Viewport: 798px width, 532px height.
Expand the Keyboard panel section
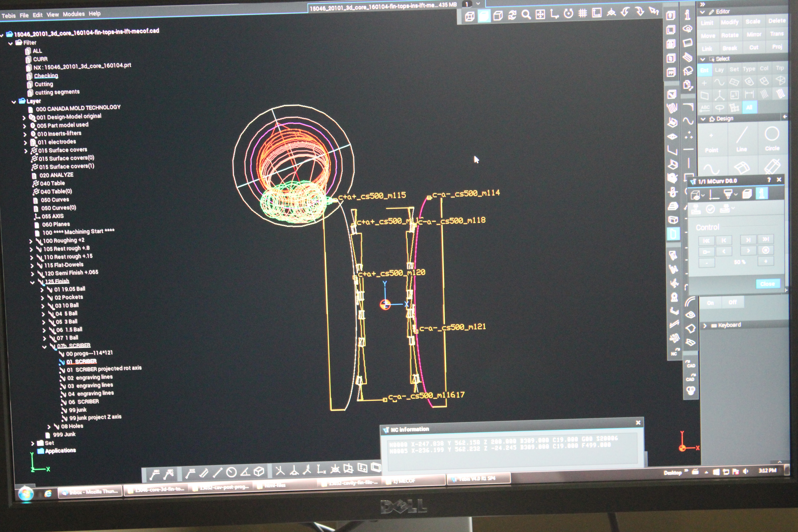pyautogui.click(x=705, y=326)
